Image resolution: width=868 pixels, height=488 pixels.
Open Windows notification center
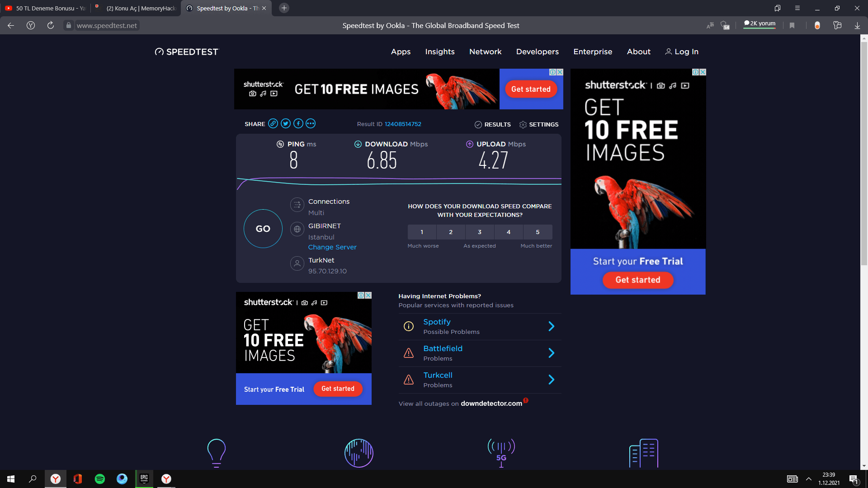click(x=854, y=479)
